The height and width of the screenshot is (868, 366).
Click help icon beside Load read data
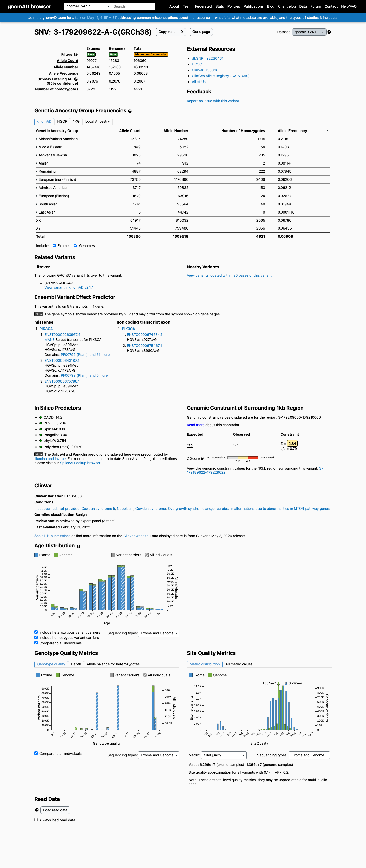coord(37,810)
